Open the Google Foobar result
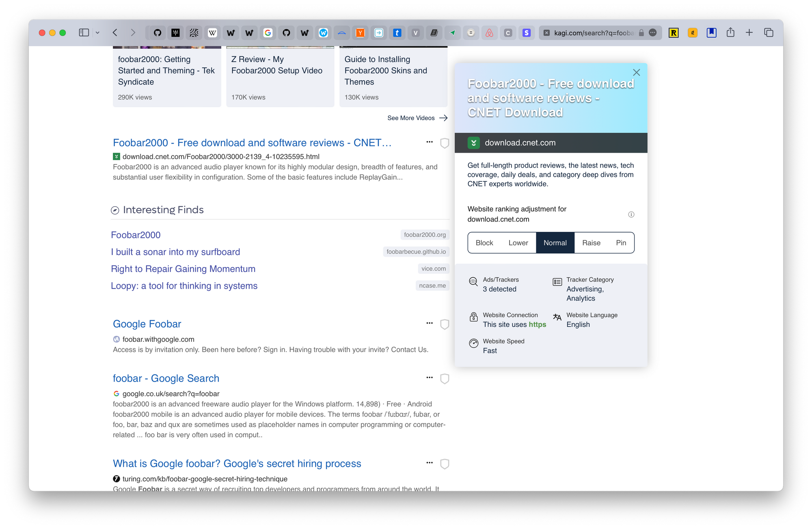Screen dimensions: 812x529 pyautogui.click(x=147, y=324)
